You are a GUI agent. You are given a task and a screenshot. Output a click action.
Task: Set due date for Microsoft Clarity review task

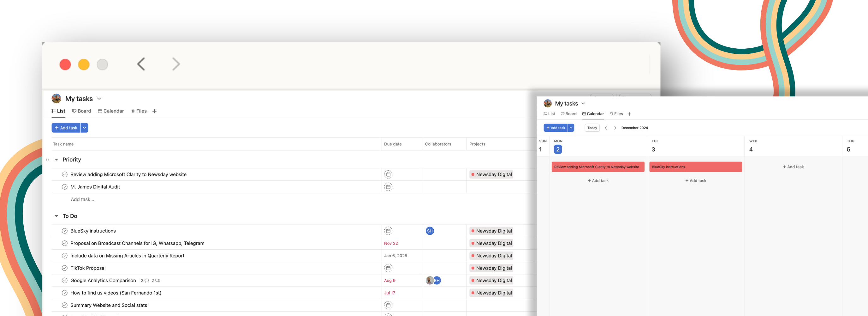pyautogui.click(x=388, y=174)
